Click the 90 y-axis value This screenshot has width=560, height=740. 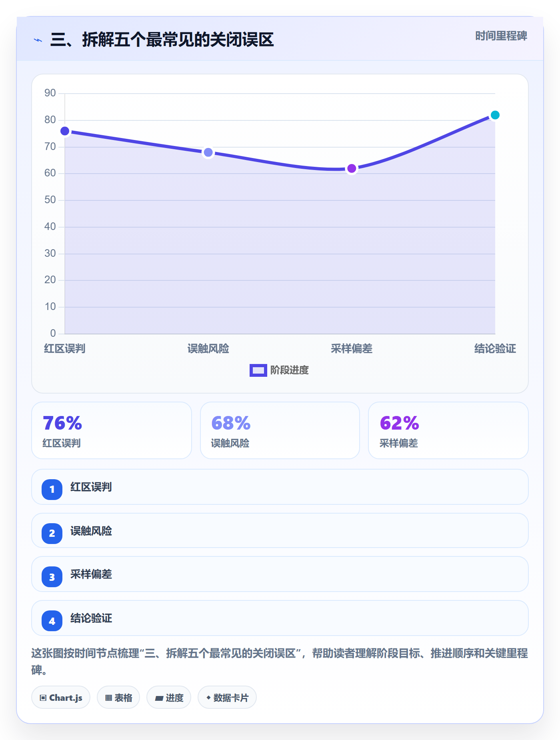pos(50,93)
